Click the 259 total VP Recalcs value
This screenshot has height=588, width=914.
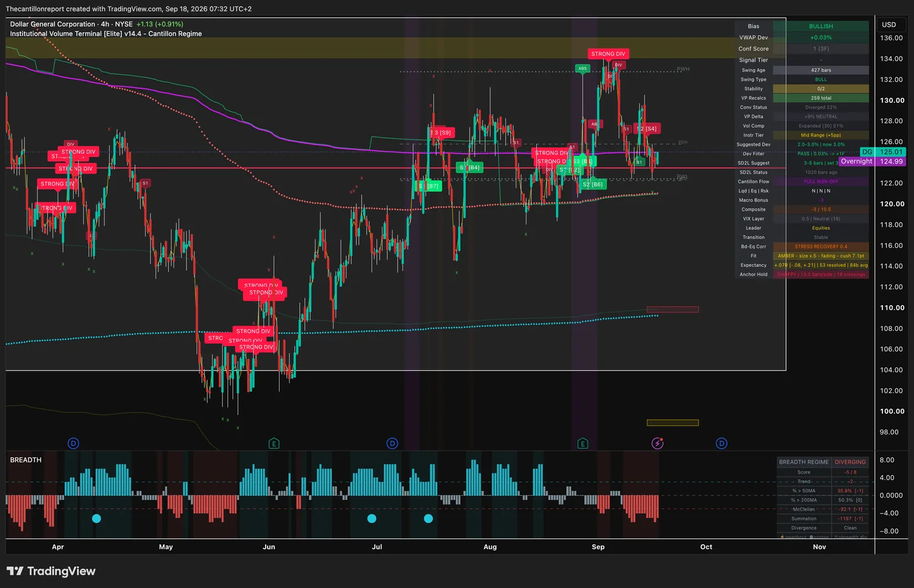[821, 98]
